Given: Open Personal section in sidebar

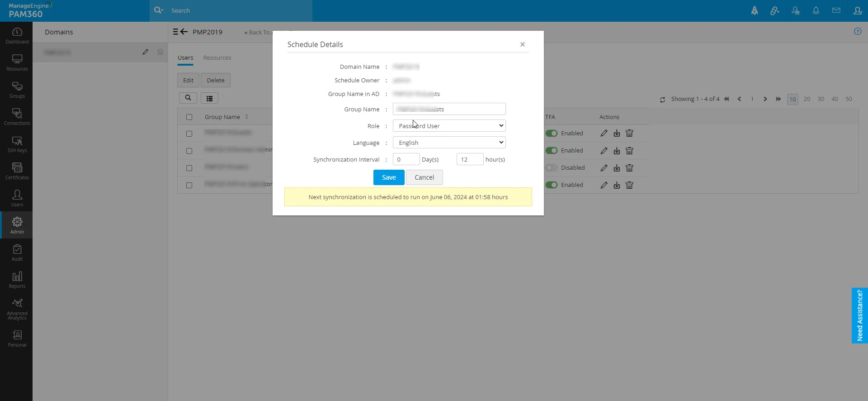Looking at the screenshot, I should pos(17,339).
